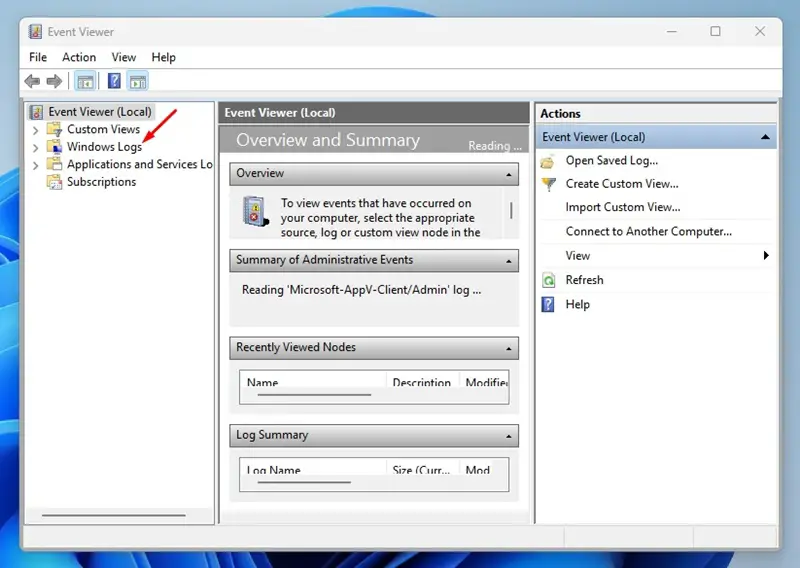Click the Back arrow toolbar icon
This screenshot has height=568, width=800.
pyautogui.click(x=32, y=81)
